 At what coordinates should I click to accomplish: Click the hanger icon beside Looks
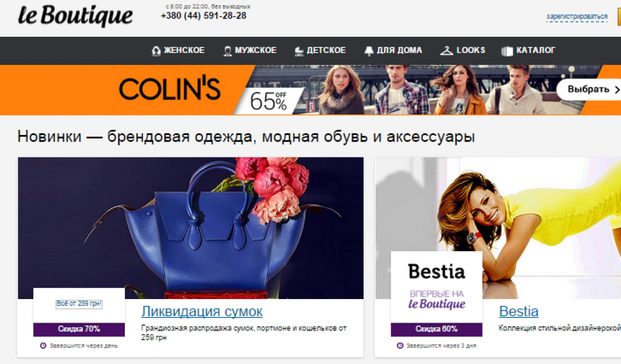pyautogui.click(x=447, y=50)
